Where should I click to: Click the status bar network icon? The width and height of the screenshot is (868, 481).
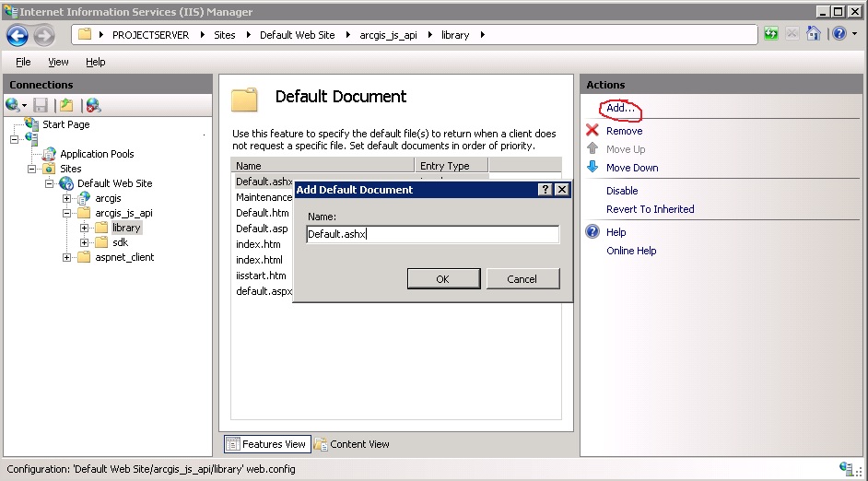847,469
